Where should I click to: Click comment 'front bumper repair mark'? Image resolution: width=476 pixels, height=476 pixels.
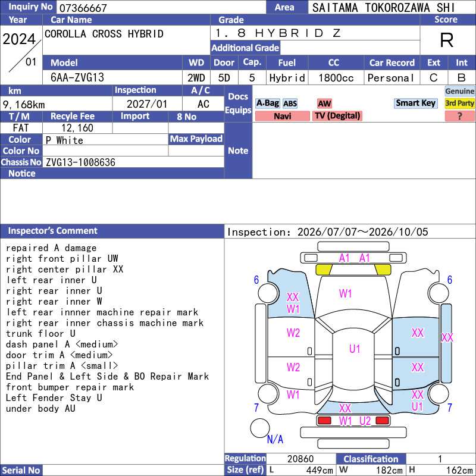click(x=70, y=387)
